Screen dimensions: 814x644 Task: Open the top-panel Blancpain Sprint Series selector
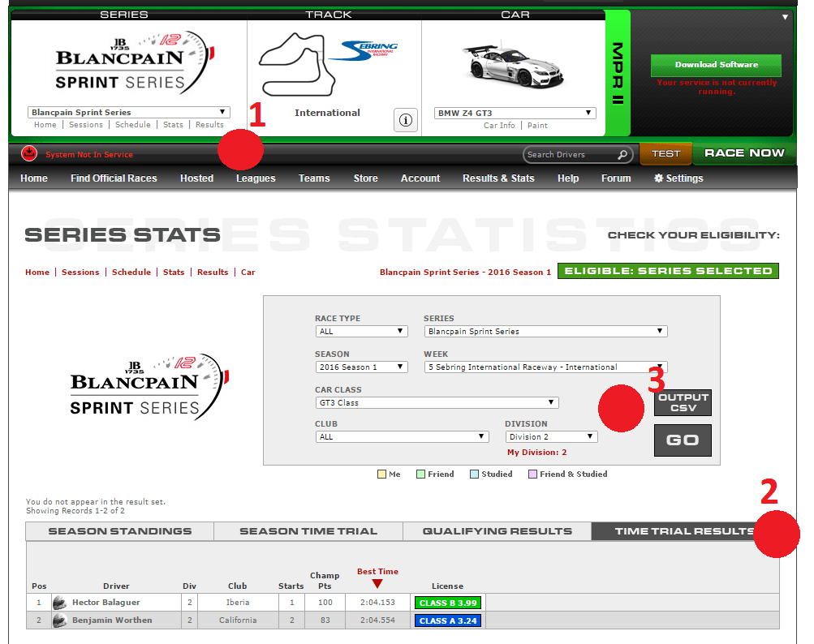[129, 112]
